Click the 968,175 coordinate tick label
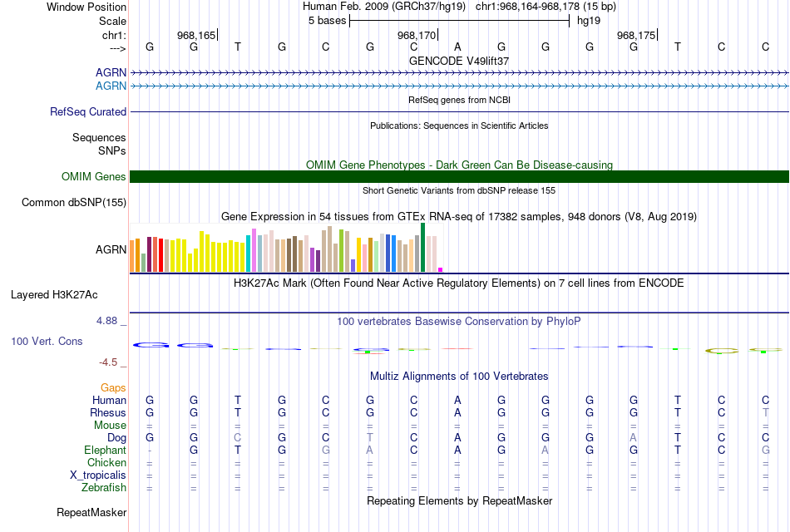 point(636,35)
